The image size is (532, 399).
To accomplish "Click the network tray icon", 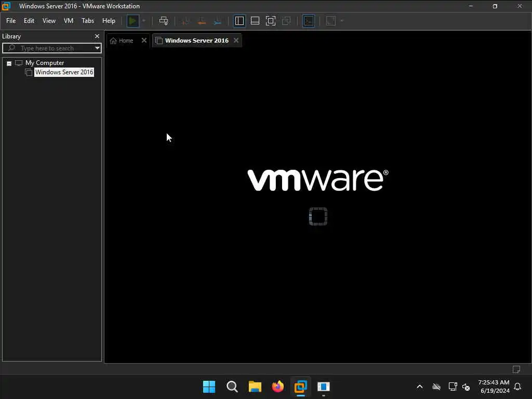I will pyautogui.click(x=453, y=387).
